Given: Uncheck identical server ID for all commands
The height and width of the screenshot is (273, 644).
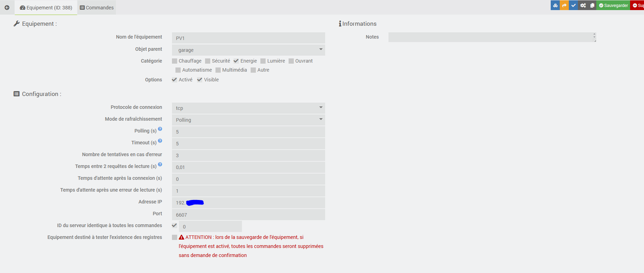Looking at the screenshot, I should click(x=174, y=225).
